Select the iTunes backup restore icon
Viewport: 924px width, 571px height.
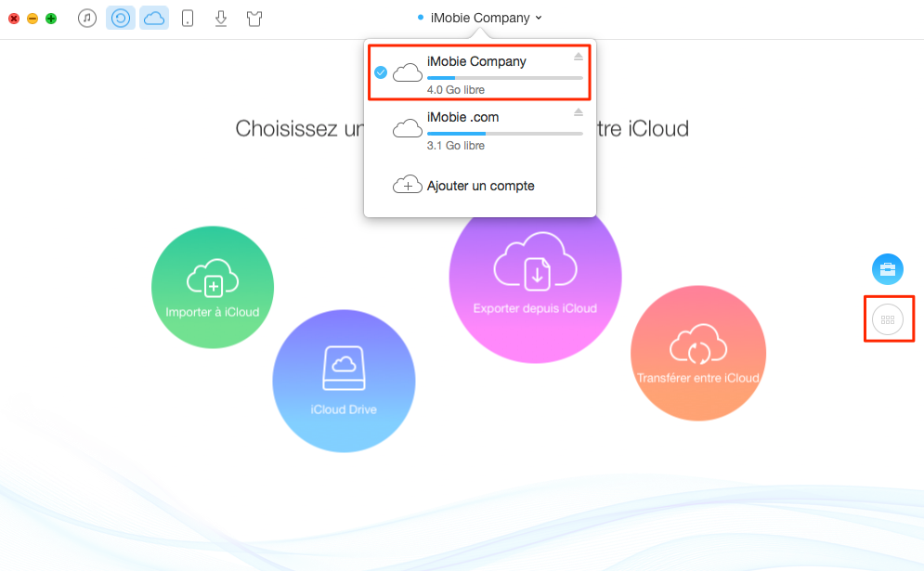pos(120,19)
